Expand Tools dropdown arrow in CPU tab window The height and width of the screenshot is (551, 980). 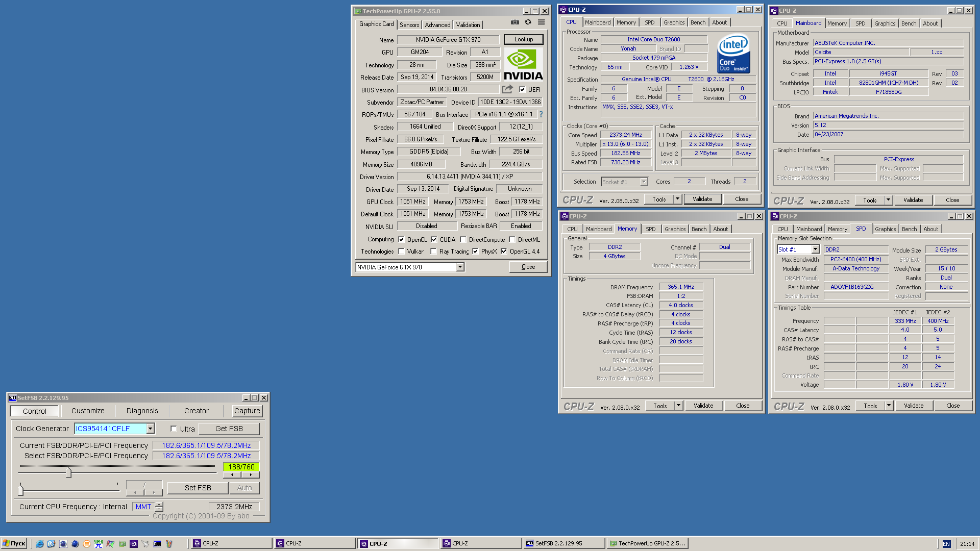(677, 199)
